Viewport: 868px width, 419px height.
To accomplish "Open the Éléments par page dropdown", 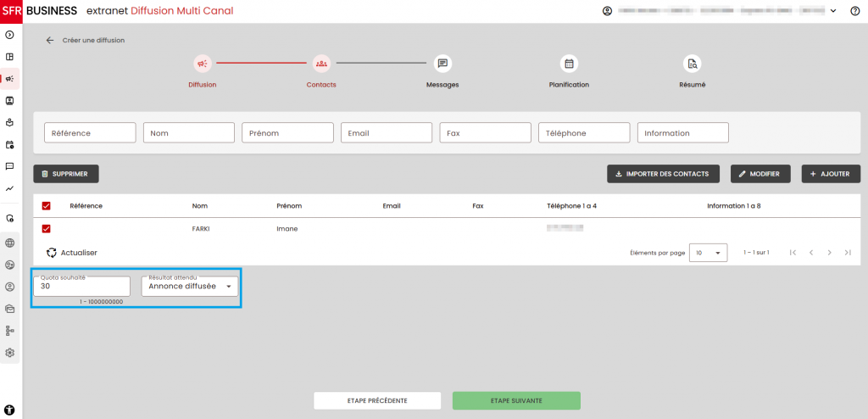I will pyautogui.click(x=708, y=253).
